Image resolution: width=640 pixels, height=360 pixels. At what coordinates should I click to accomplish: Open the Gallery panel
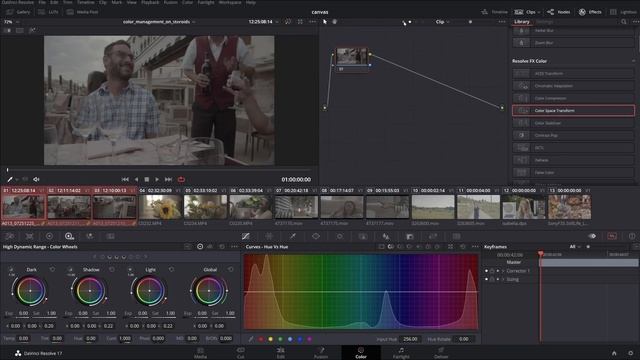click(19, 12)
